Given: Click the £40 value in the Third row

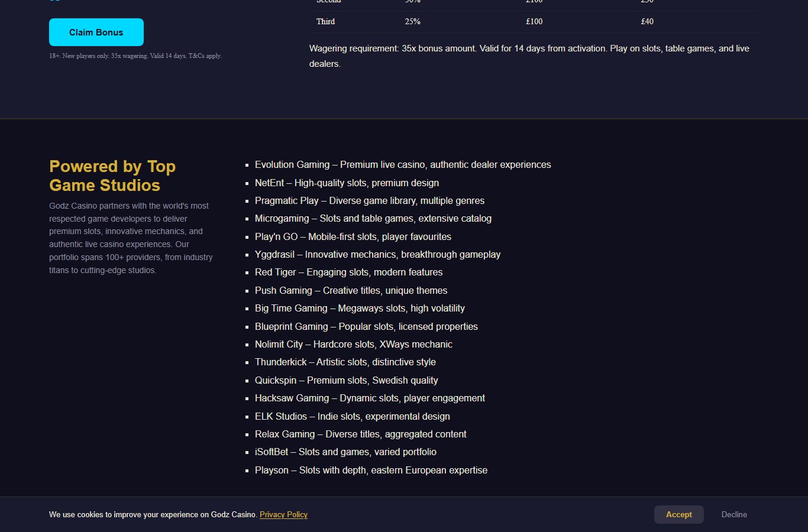Looking at the screenshot, I should click(x=647, y=21).
